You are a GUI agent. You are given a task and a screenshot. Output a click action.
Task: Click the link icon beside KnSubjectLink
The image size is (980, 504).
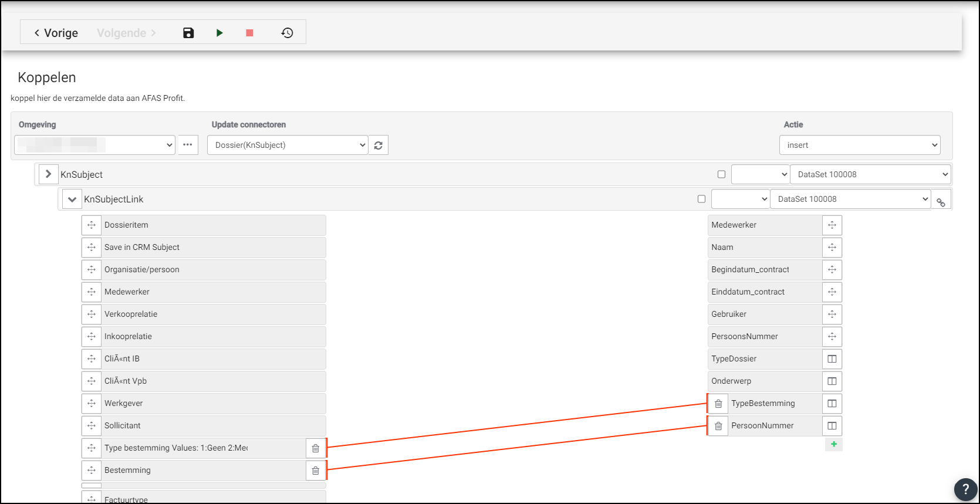click(941, 202)
